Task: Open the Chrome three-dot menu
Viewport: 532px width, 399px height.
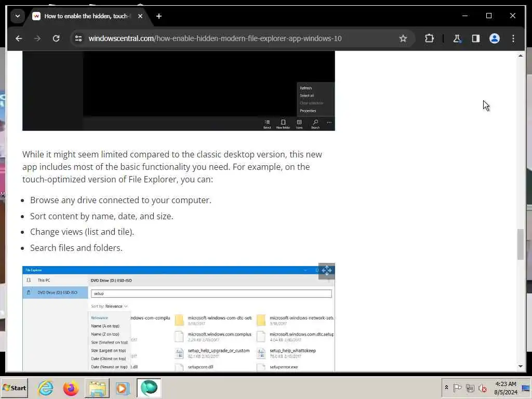Action: click(513, 38)
